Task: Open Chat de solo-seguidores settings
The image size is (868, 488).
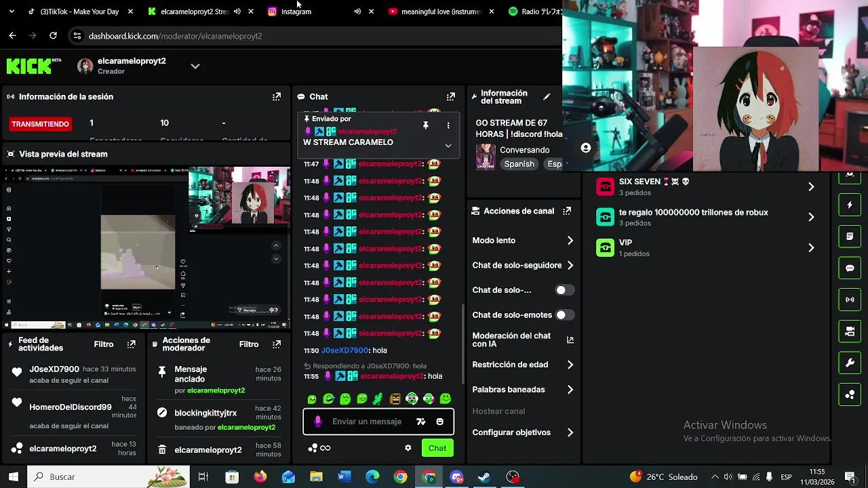Action: (x=523, y=266)
